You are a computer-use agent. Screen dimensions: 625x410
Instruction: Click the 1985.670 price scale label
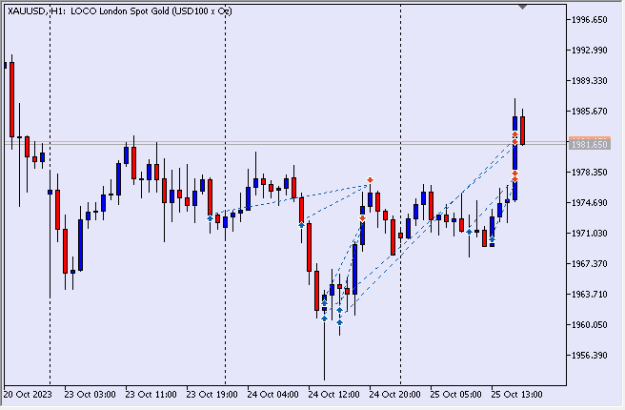click(x=590, y=111)
